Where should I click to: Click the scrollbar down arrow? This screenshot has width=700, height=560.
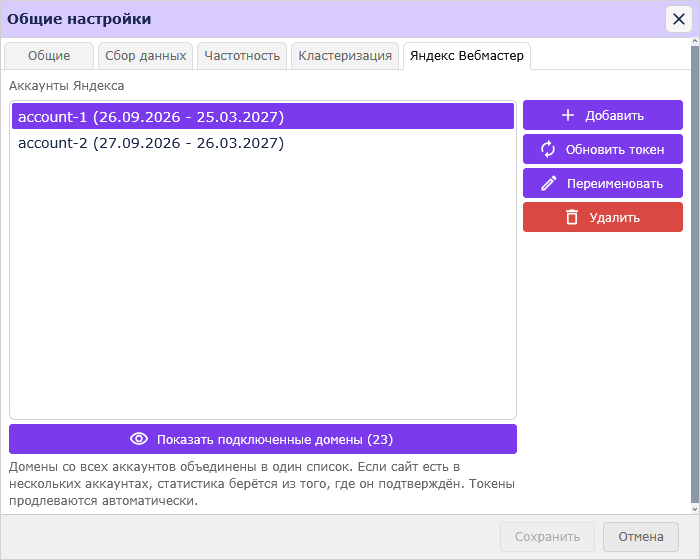[x=695, y=509]
